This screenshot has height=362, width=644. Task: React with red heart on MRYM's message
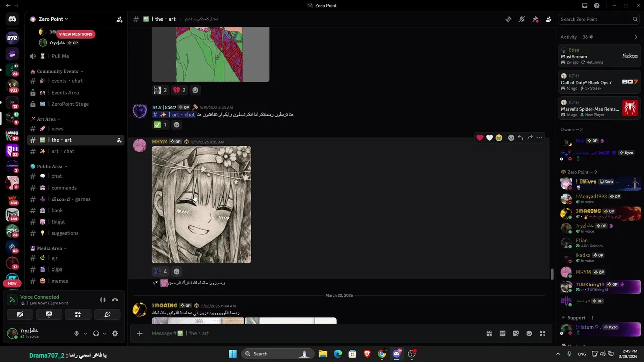click(480, 138)
